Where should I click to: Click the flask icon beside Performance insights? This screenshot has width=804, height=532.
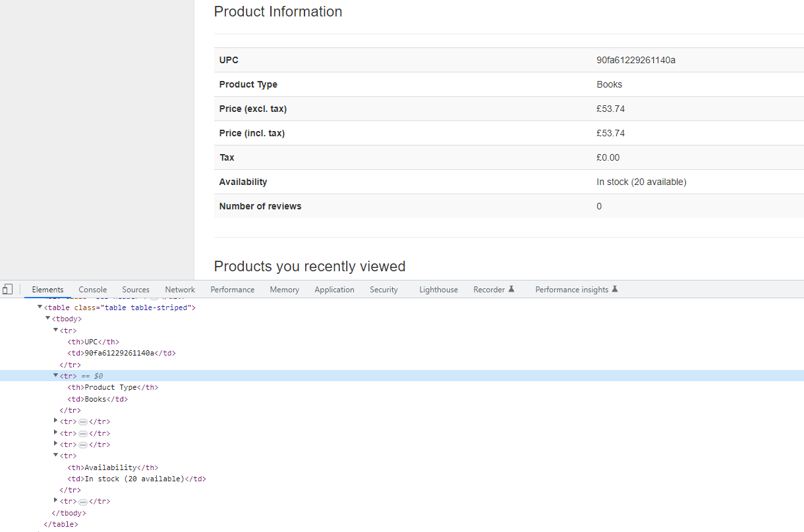[615, 289]
